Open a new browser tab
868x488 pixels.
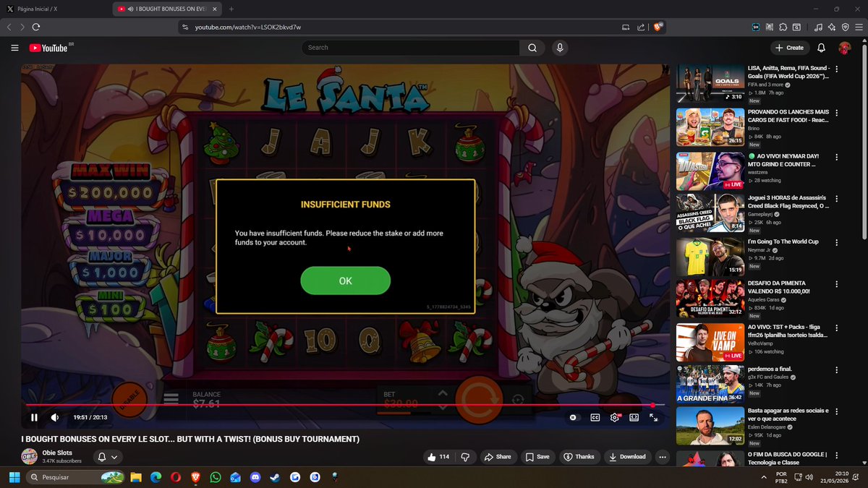(x=231, y=9)
